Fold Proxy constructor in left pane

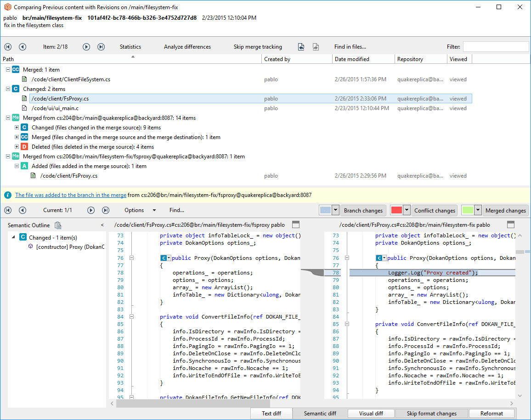coord(132,258)
